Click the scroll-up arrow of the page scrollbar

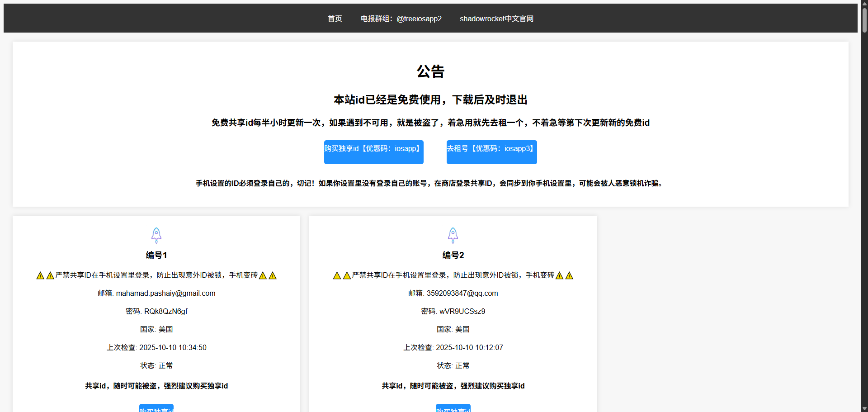click(864, 4)
